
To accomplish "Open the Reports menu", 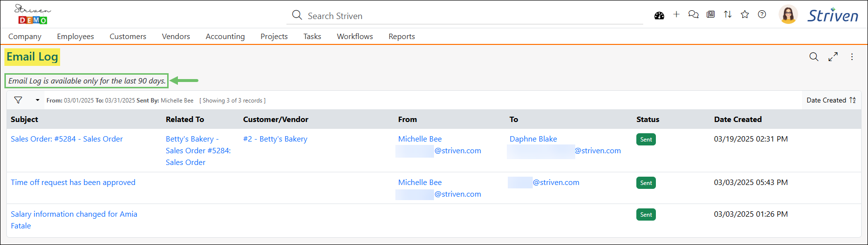I will tap(402, 36).
